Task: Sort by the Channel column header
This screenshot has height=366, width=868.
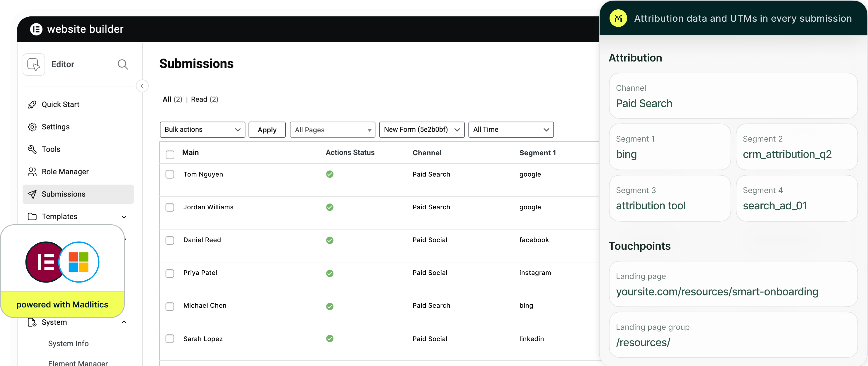Action: (427, 153)
